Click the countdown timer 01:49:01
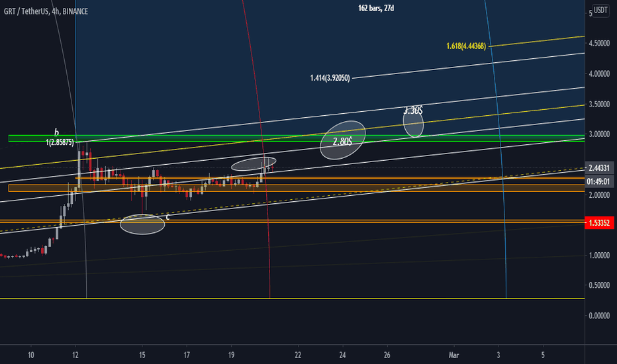617x364 pixels. 599,181
